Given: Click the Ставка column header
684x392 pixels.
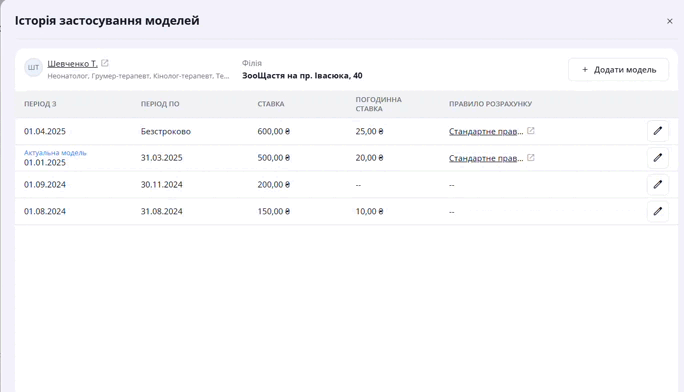Looking at the screenshot, I should click(270, 104).
